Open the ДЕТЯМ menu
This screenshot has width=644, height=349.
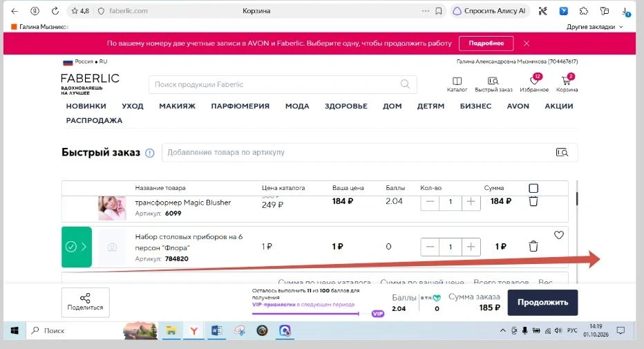coord(431,106)
